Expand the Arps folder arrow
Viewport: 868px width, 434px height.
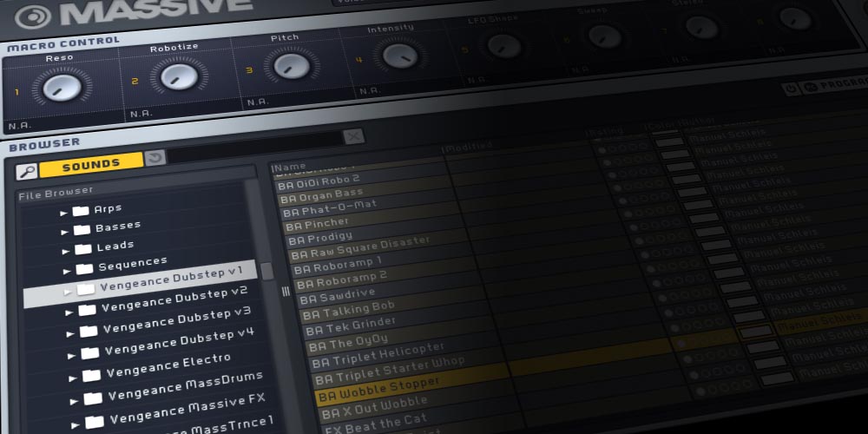pos(63,213)
